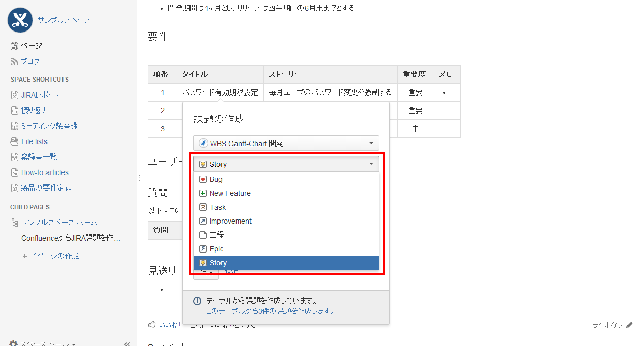Open the サンプルスペース space link
This screenshot has height=346, width=644.
[64, 20]
